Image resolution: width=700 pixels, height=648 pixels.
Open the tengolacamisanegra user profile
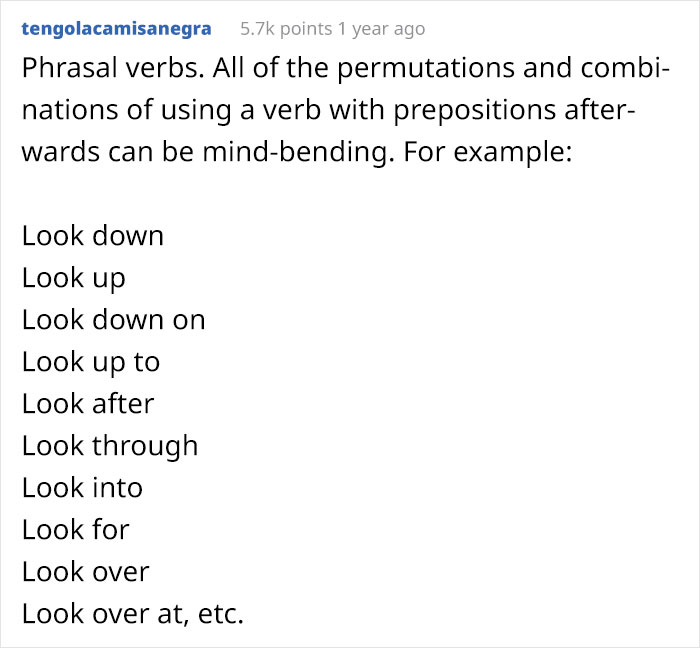click(x=116, y=29)
